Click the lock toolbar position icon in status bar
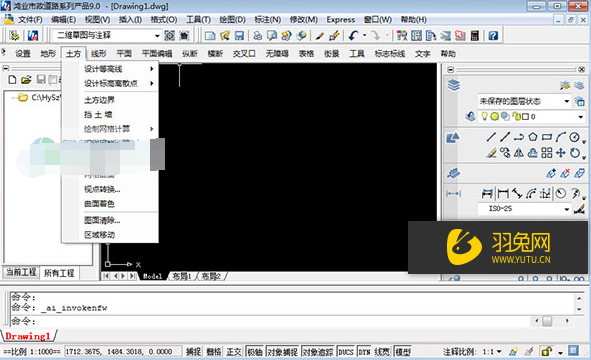This screenshot has height=360, width=591. (546, 352)
